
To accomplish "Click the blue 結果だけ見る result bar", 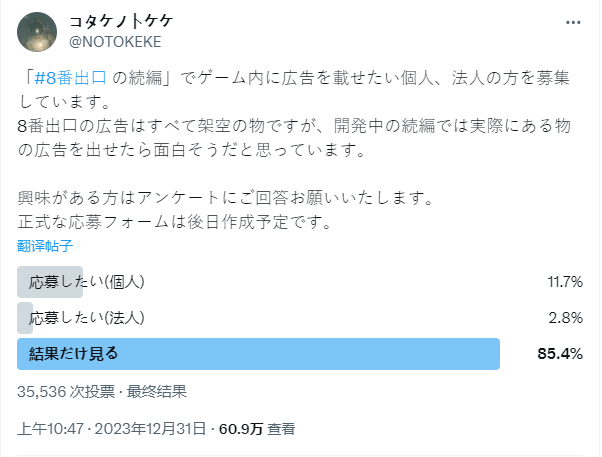I will click(258, 354).
